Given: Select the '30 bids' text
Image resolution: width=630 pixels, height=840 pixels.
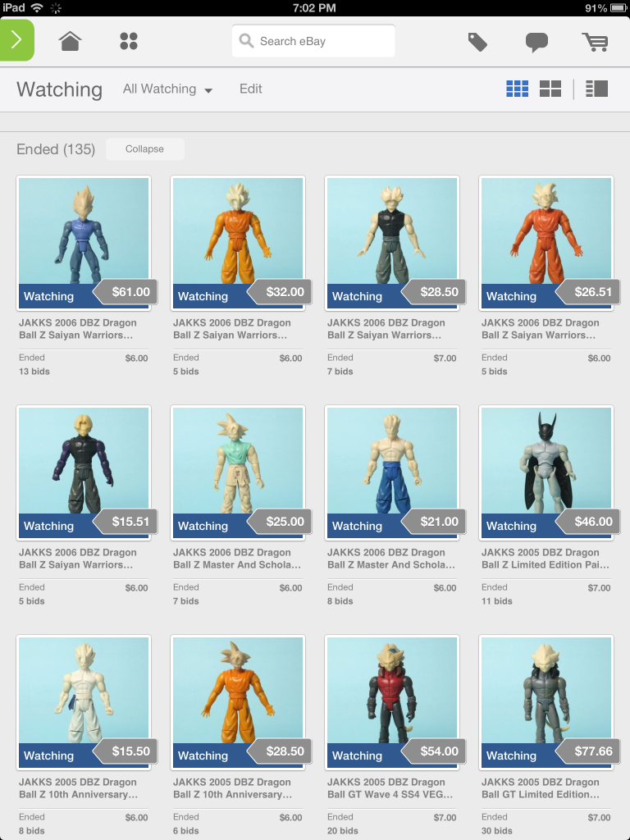Looking at the screenshot, I should click(x=497, y=831).
